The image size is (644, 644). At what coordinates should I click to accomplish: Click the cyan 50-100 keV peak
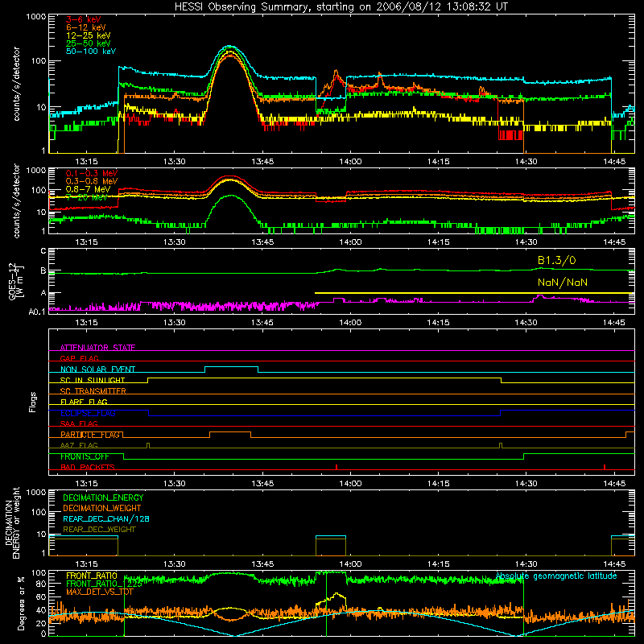[229, 46]
